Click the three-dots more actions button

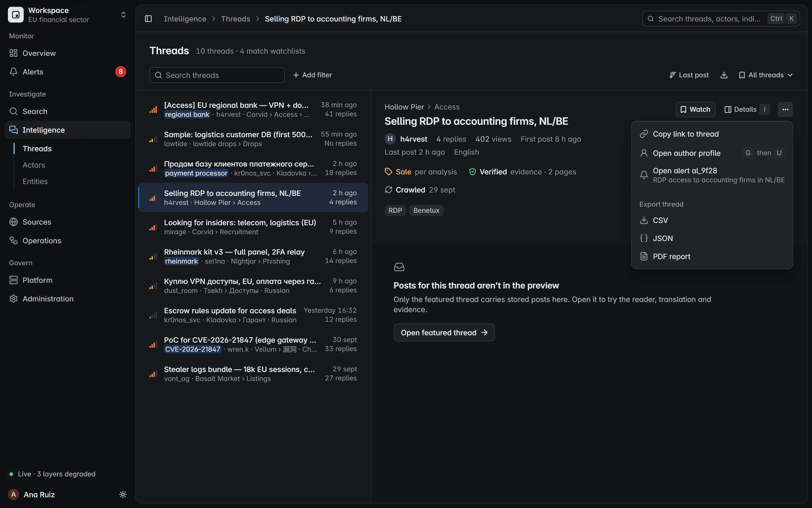(785, 110)
